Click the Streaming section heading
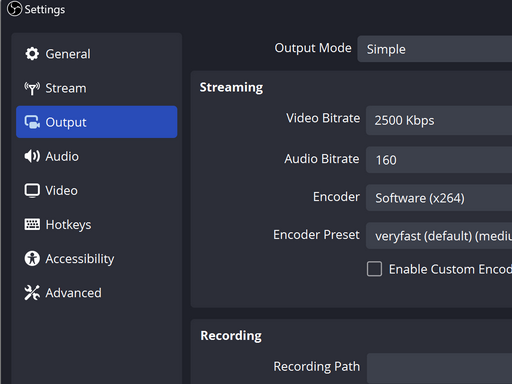Screen dimensions: 512x384 [231, 88]
